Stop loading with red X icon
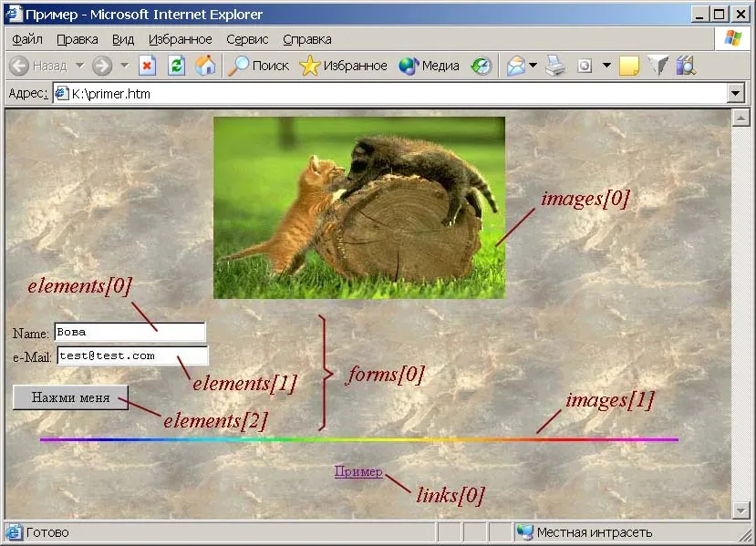 tap(147, 66)
